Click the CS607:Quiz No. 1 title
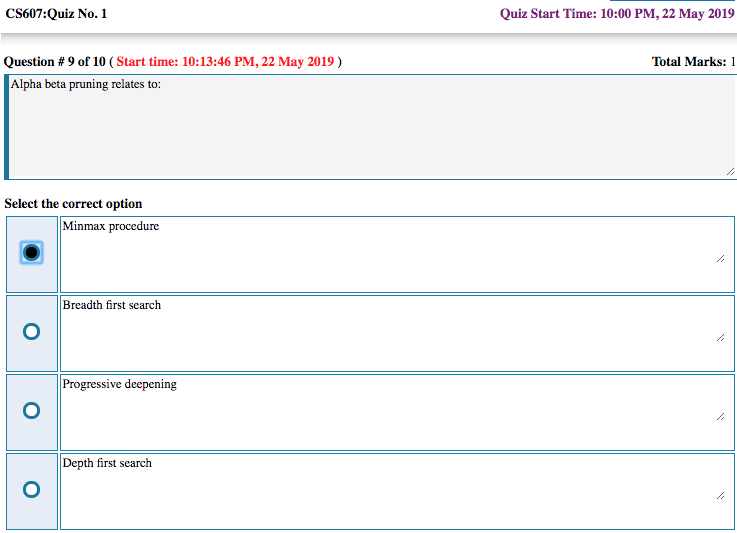The image size is (737, 533). 56,14
